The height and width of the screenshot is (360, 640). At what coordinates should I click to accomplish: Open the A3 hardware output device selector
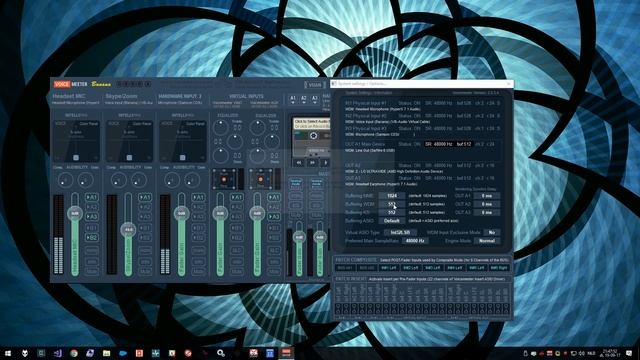point(314,100)
